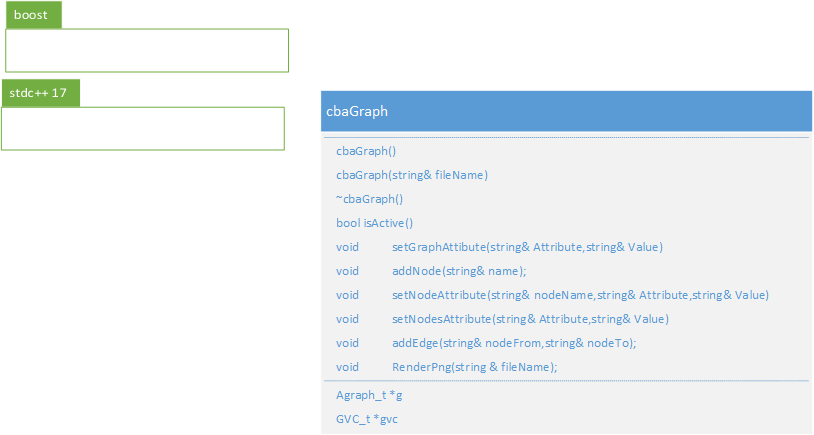
Task: Click the void return type of setGraphAttribute
Action: (x=347, y=247)
